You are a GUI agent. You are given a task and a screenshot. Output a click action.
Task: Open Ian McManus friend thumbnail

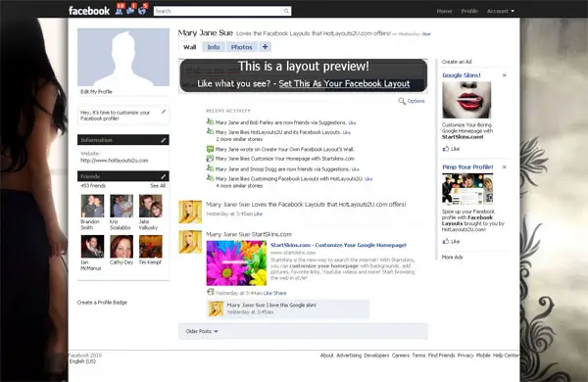click(93, 246)
